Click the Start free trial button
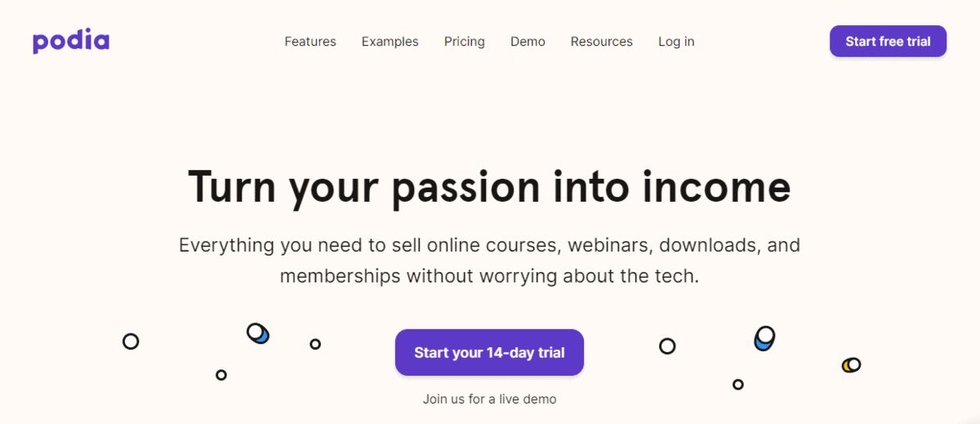 [888, 42]
